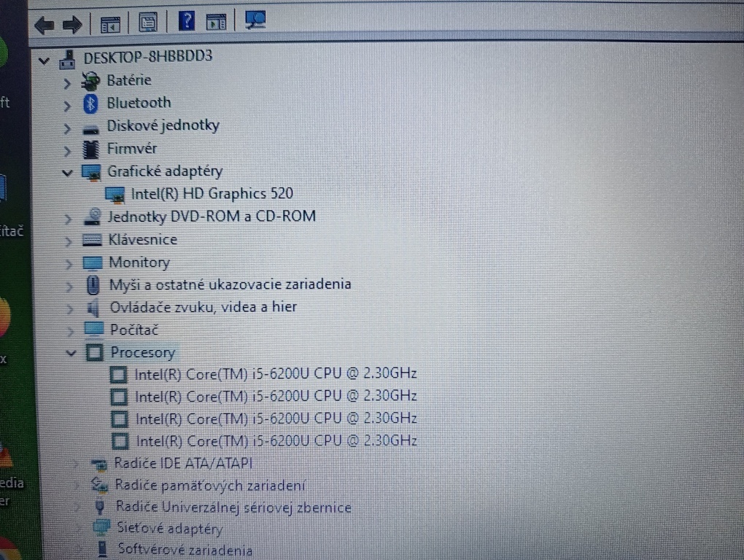
Task: Toggle the Show/Hide console tree icon
Action: click(x=110, y=24)
